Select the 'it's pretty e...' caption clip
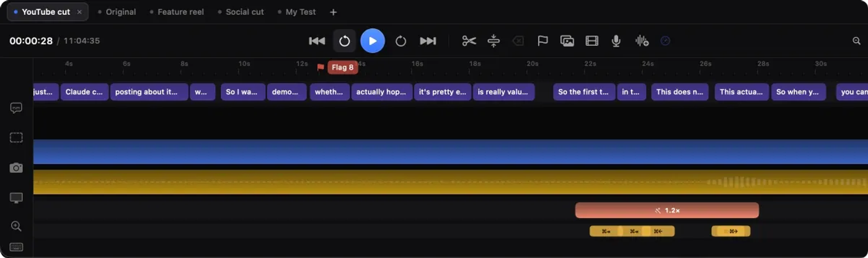Screen dimensions: 868x258 [442, 92]
